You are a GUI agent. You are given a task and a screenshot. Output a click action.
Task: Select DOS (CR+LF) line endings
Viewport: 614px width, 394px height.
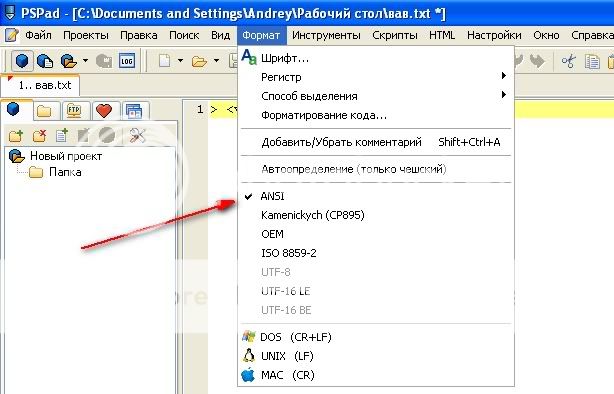click(x=376, y=337)
